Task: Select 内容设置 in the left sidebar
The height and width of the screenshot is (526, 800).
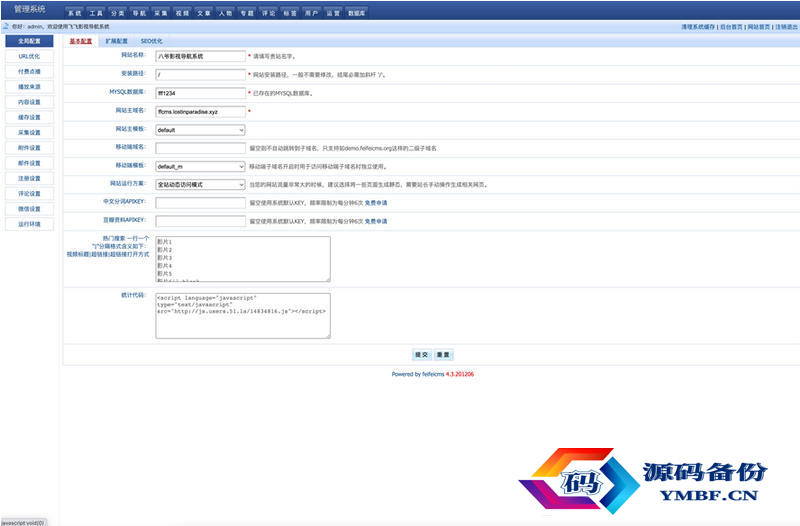Action: coord(29,102)
